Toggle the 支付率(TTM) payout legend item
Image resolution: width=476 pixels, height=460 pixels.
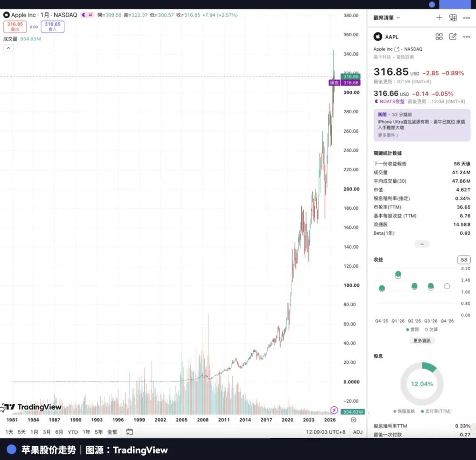[x=436, y=411]
